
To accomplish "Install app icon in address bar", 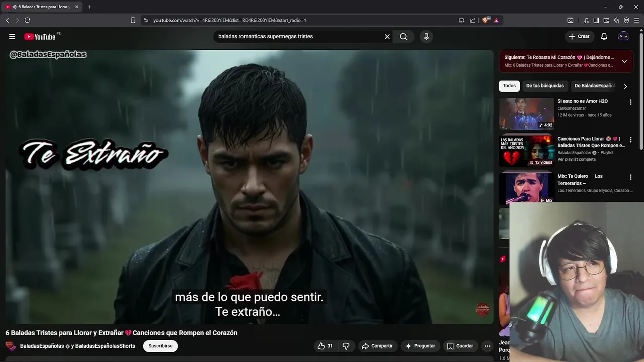I will click(x=461, y=20).
